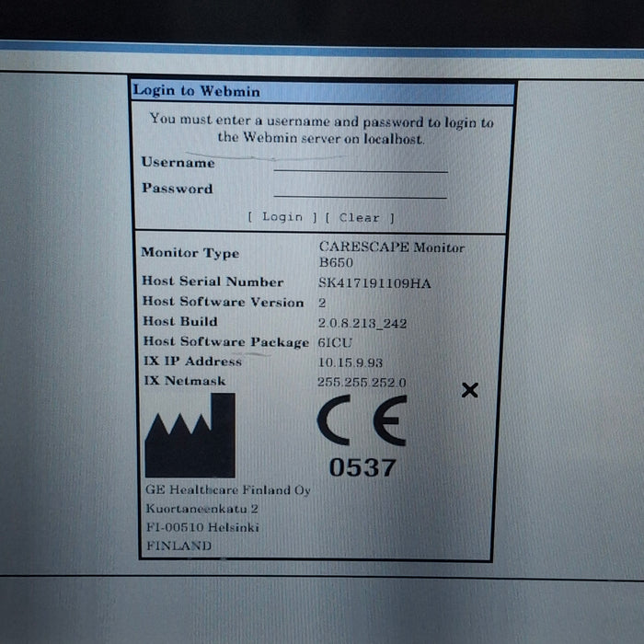Click the Username input field
This screenshot has width=644, height=644.
click(360, 164)
